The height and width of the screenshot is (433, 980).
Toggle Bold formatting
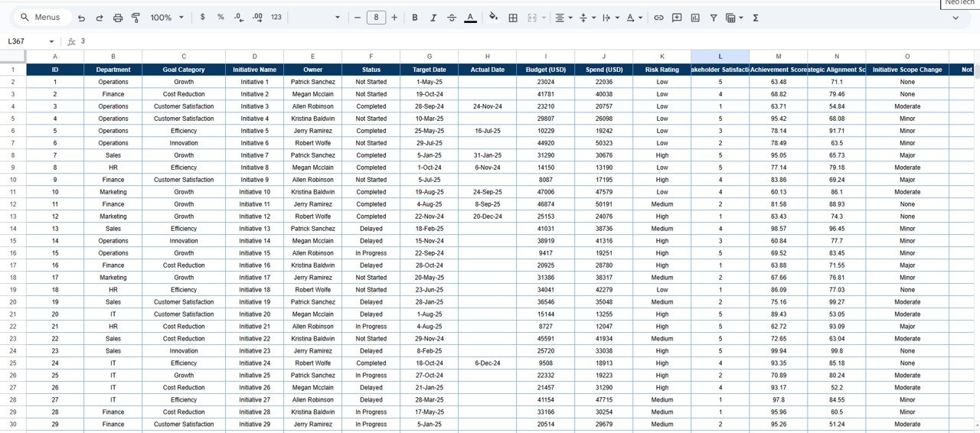tap(415, 18)
